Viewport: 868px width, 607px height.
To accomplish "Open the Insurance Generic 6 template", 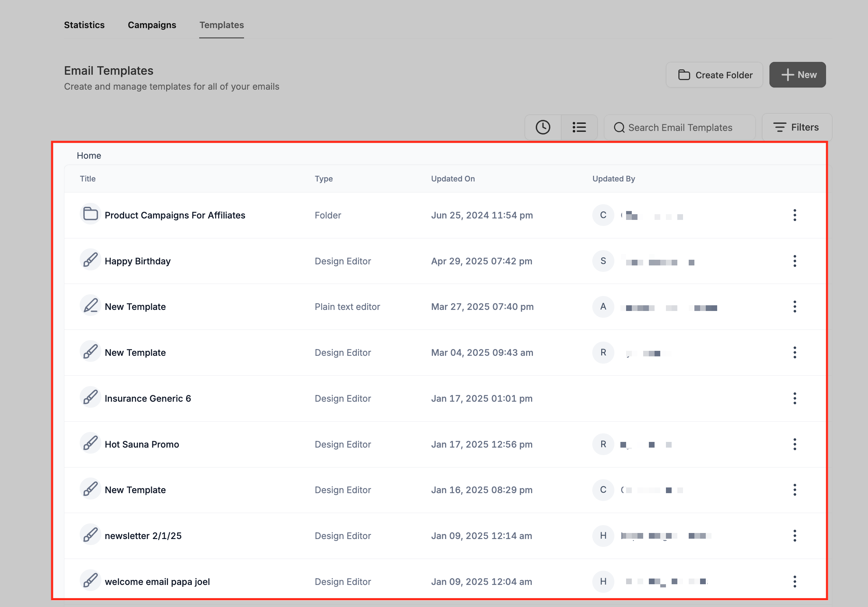I will click(x=147, y=398).
